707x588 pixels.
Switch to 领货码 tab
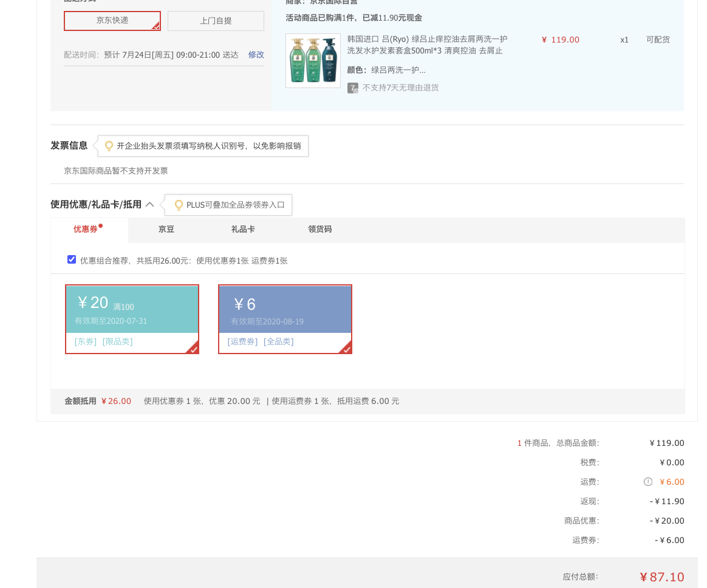(x=319, y=229)
